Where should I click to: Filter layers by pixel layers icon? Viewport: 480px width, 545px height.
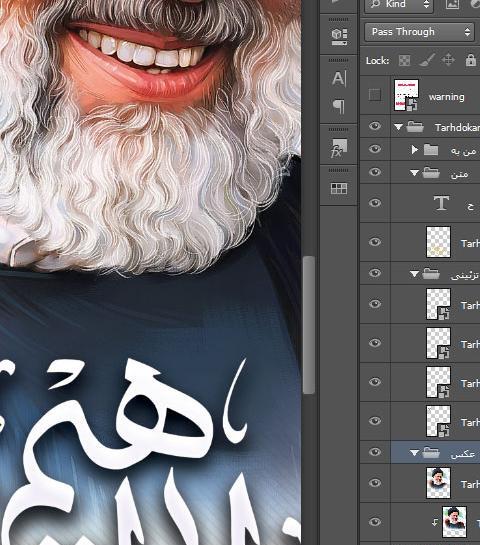click(x=452, y=4)
